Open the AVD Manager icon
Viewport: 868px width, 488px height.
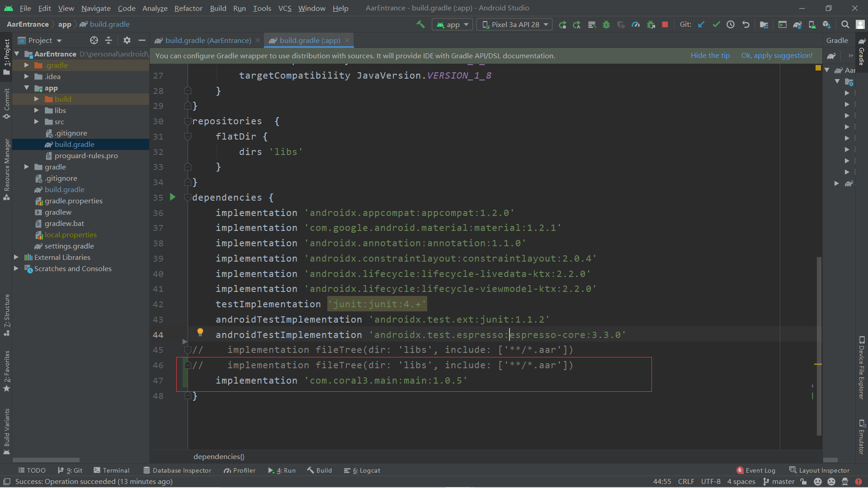[x=812, y=25]
